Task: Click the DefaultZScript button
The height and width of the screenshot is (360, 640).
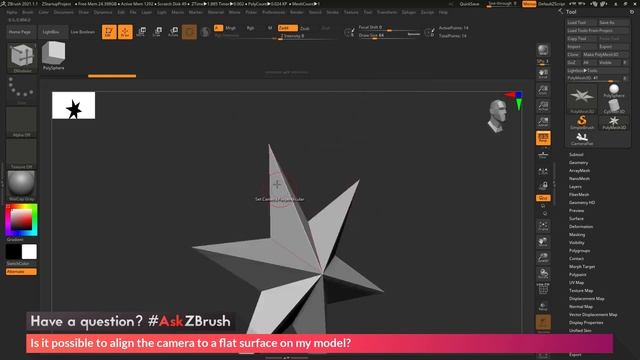Action: pos(551,4)
